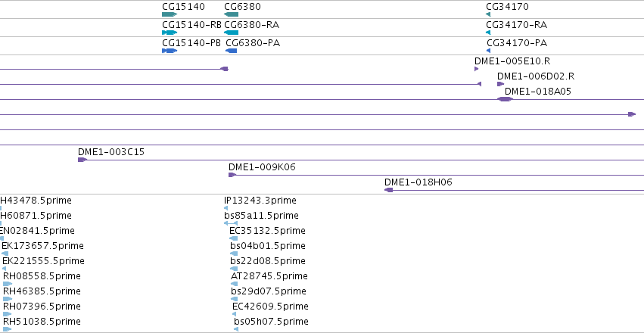Click the bs05h07.5prime EST arrowhead

click(x=236, y=329)
